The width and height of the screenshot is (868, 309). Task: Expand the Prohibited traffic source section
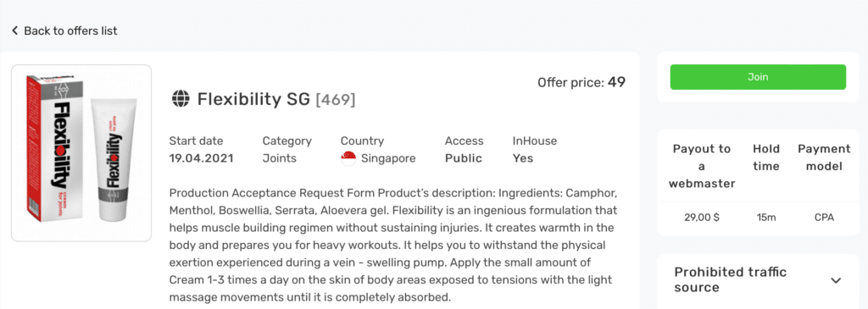758,279
